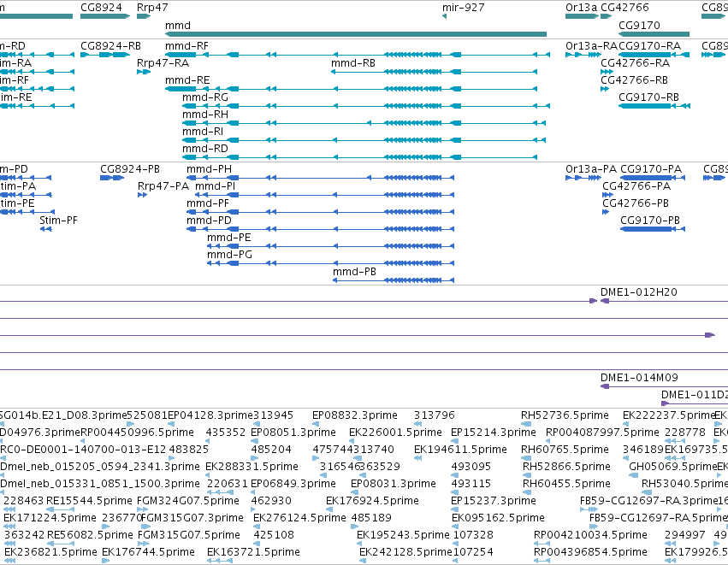Viewport: 728px width, 565px height.
Task: Click the CG42766-RB transcript label
Action: [x=634, y=80]
